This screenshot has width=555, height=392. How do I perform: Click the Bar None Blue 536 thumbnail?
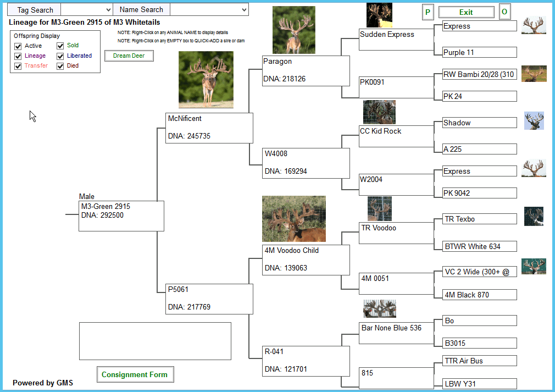379,308
